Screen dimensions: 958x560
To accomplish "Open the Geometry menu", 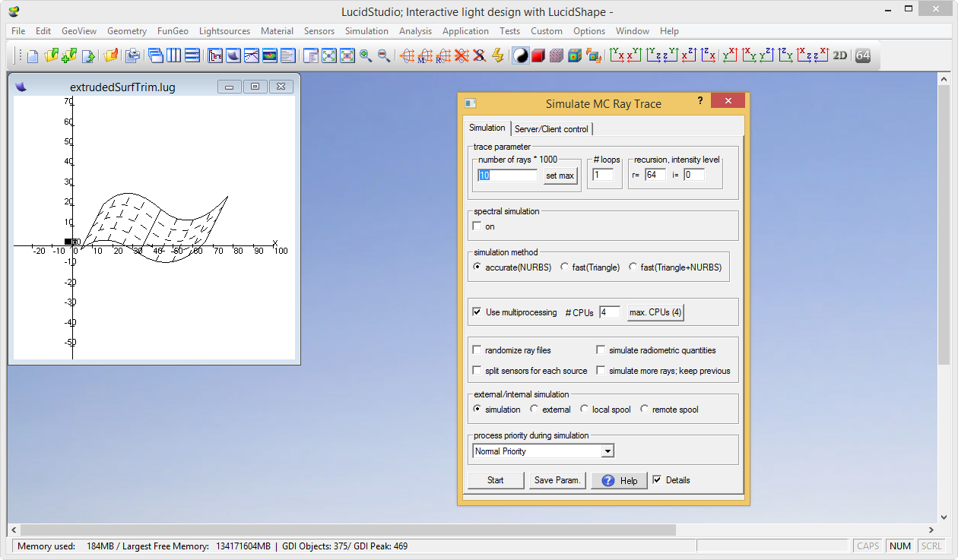I will [127, 31].
